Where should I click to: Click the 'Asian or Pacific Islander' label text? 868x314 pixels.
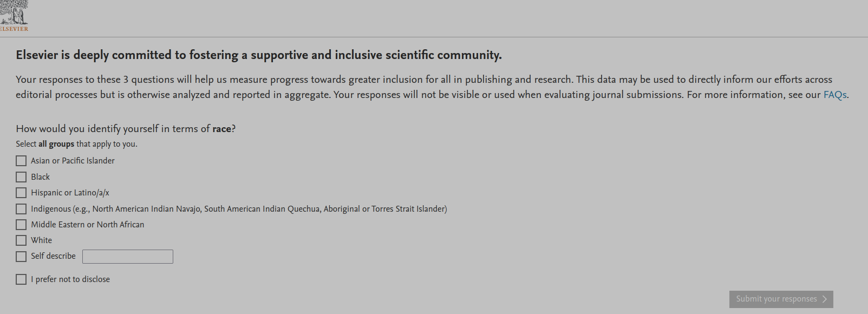73,161
